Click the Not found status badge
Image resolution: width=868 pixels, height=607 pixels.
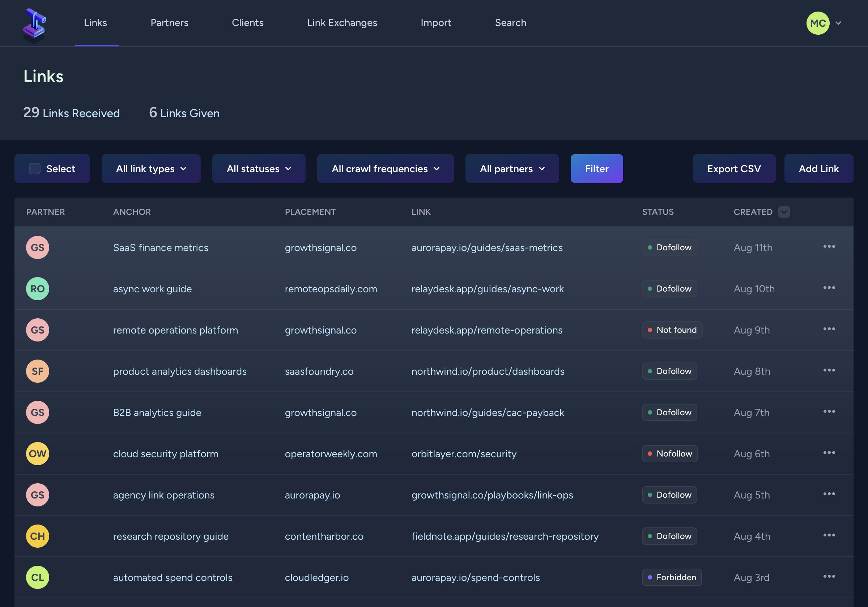tap(672, 330)
